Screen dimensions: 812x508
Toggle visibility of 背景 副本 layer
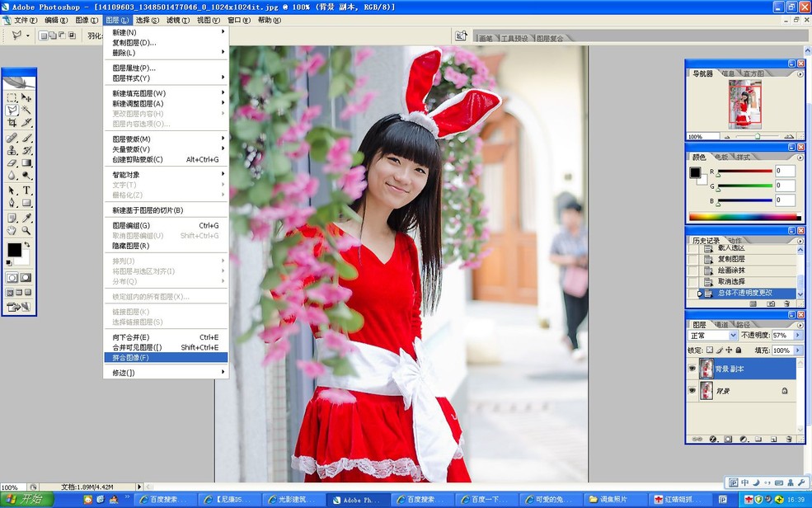691,367
